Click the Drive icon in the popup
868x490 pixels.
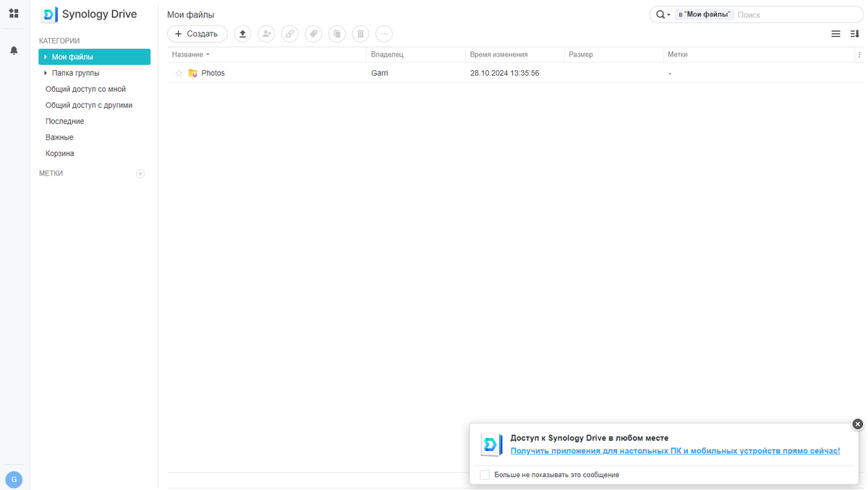pos(492,444)
